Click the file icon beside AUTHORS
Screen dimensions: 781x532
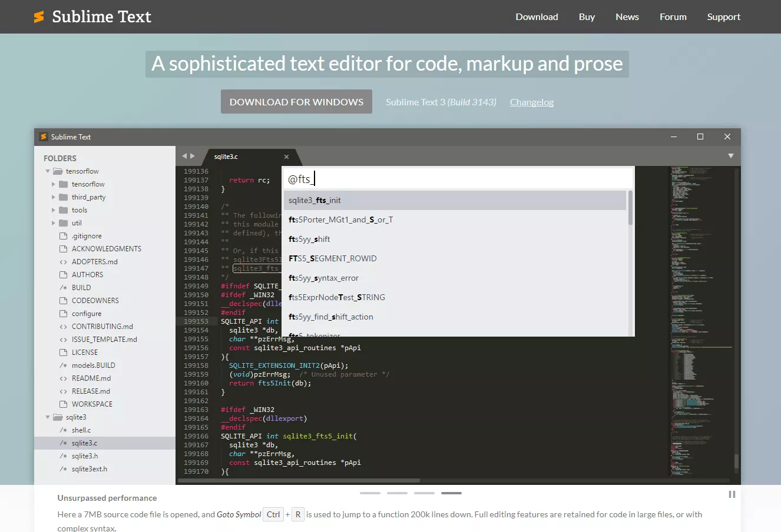(x=64, y=275)
